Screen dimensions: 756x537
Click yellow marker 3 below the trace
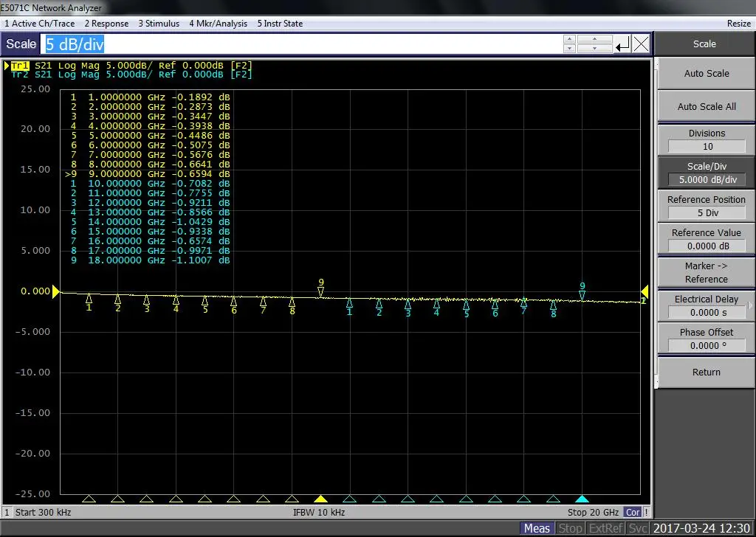[x=147, y=304]
